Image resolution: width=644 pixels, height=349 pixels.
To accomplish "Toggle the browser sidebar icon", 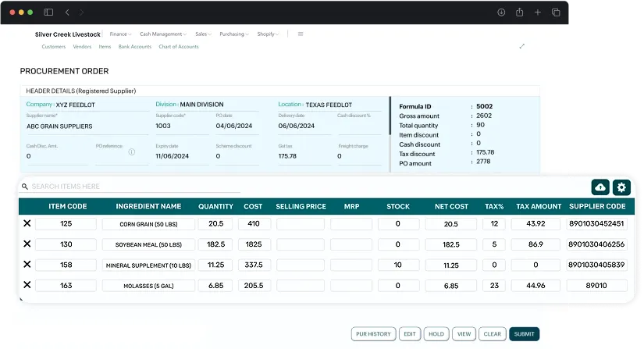I will [48, 12].
